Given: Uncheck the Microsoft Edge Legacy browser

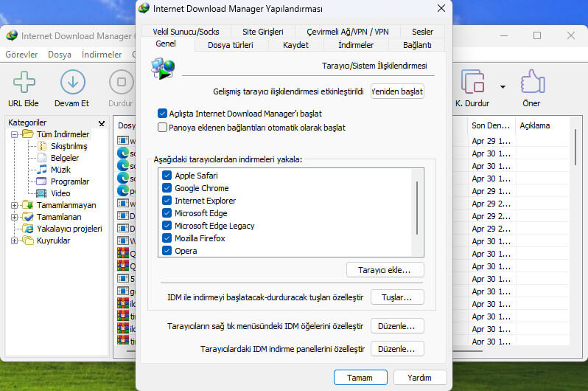Looking at the screenshot, I should (x=167, y=226).
